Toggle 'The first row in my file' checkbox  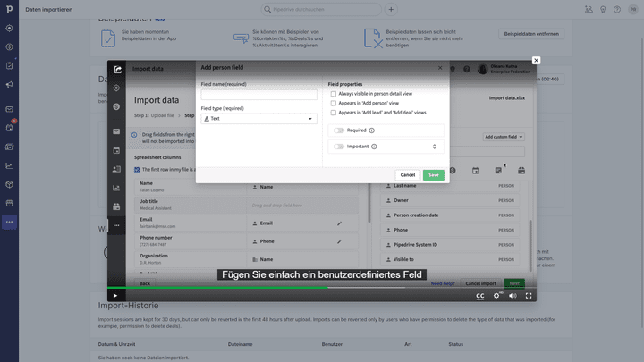[137, 170]
